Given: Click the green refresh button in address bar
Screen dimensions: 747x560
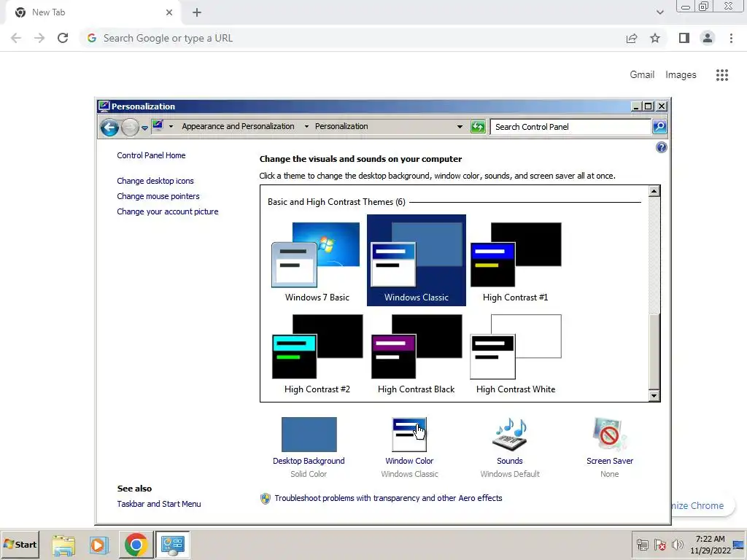Looking at the screenshot, I should pos(477,127).
